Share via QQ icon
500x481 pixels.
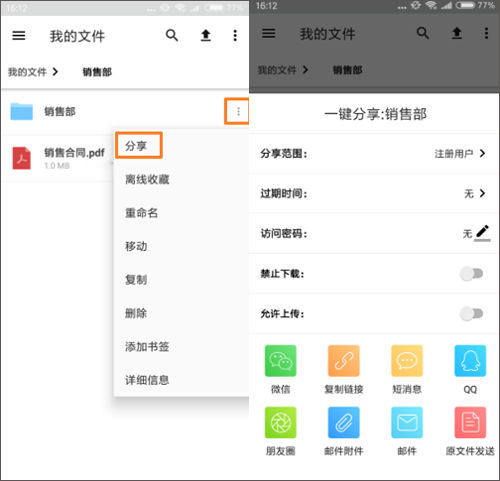click(470, 361)
